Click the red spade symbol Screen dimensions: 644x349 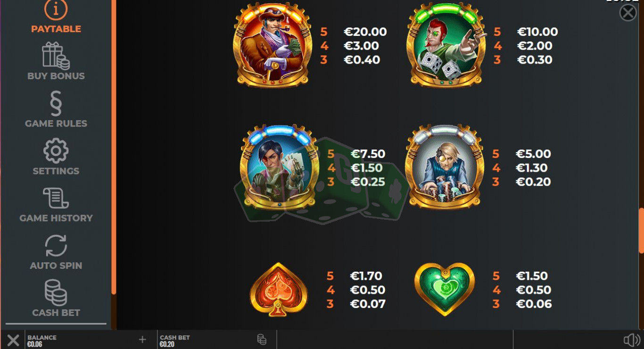pos(279,289)
